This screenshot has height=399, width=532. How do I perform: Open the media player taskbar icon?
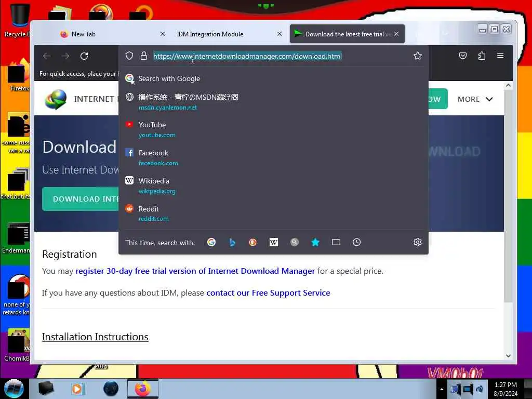tap(77, 389)
